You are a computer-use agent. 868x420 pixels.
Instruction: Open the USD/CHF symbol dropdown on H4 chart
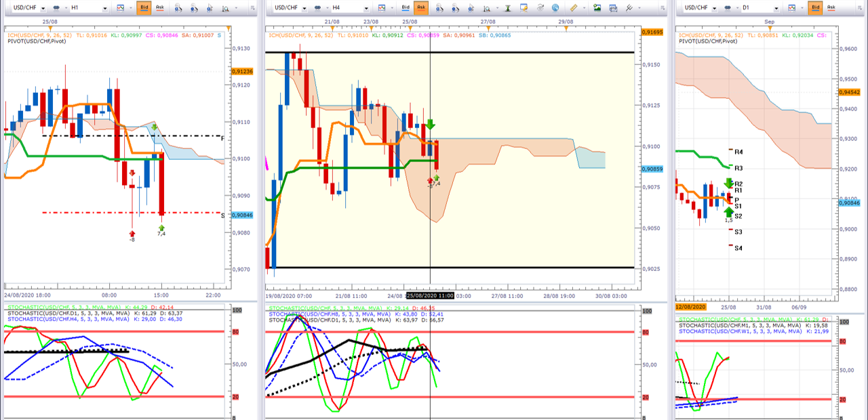pyautogui.click(x=304, y=8)
